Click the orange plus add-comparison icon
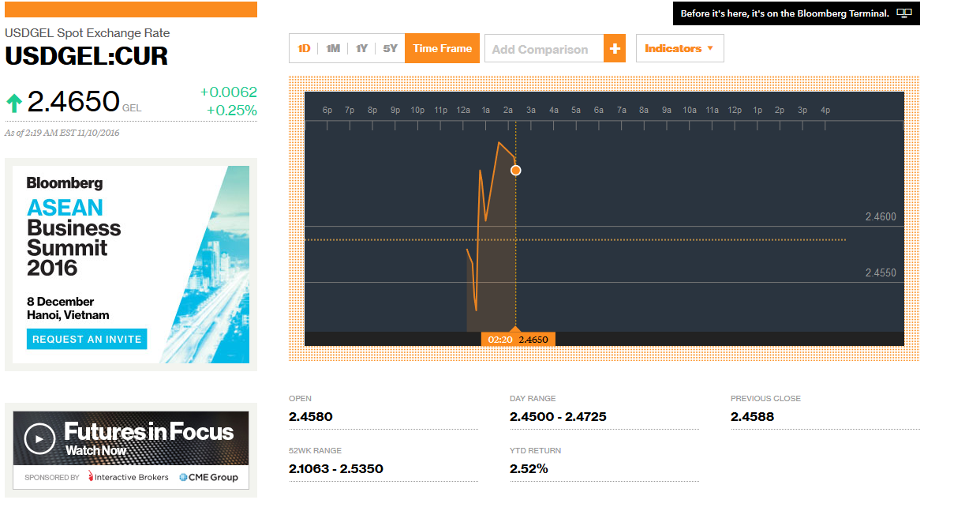The image size is (980, 511). tap(615, 48)
